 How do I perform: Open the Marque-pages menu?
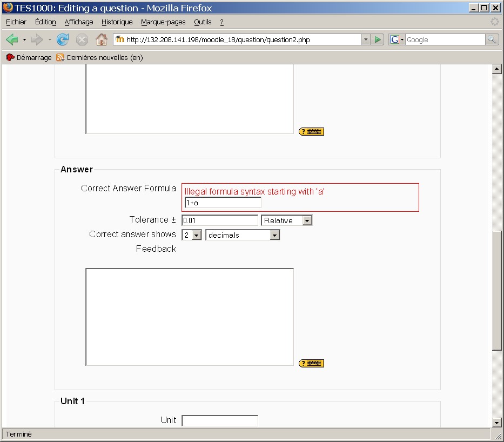click(163, 22)
